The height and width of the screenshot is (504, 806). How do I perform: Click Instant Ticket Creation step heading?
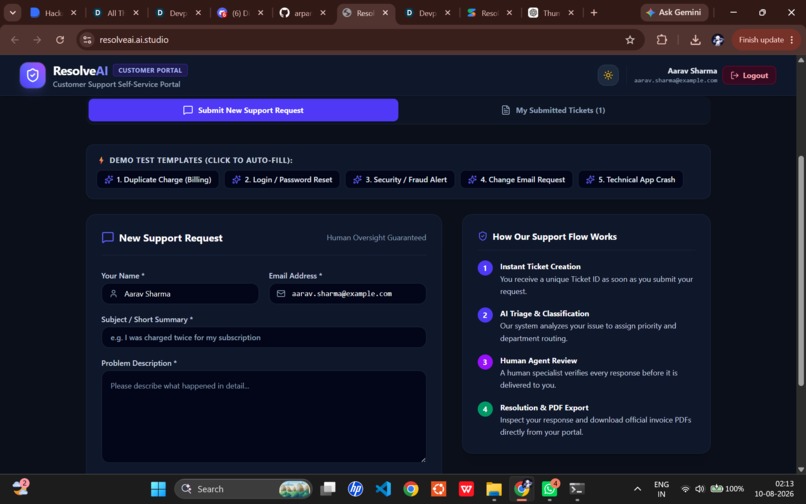[540, 266]
